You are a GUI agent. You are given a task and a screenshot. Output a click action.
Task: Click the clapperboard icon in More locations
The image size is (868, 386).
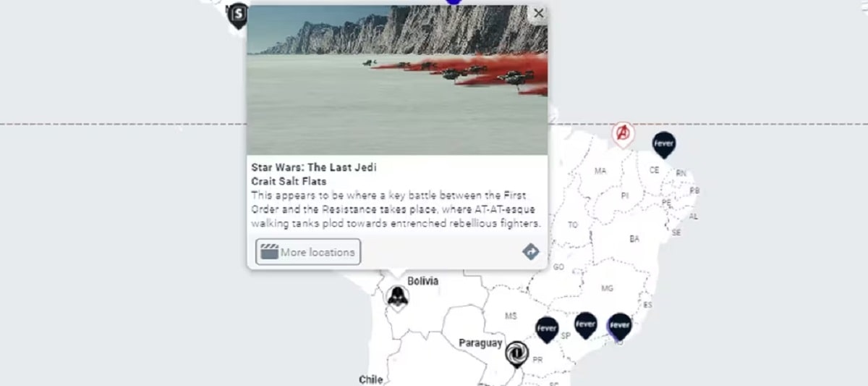tap(269, 252)
